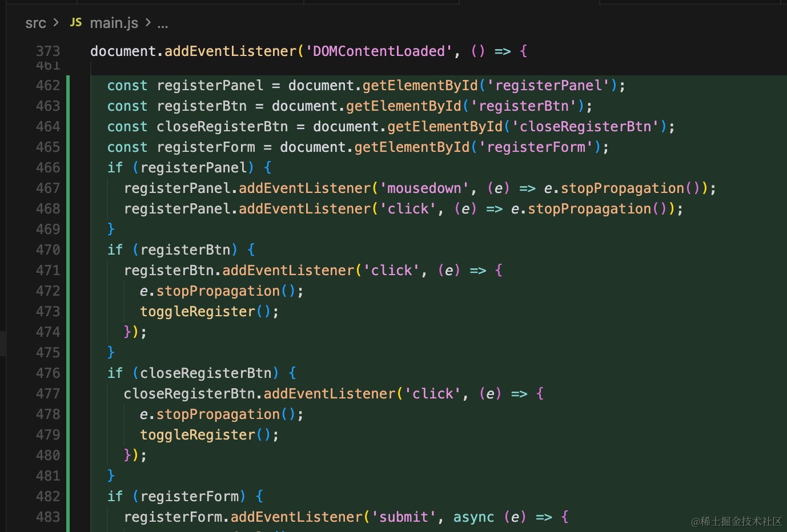Image resolution: width=787 pixels, height=532 pixels.
Task: Open the trailing ellipsis breadcrumb segment
Action: 163,25
